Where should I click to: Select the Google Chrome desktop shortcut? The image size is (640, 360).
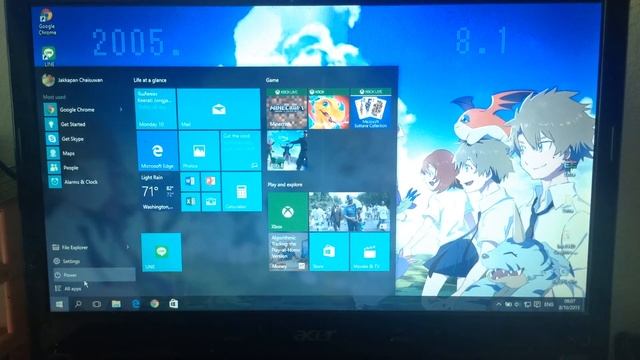(x=47, y=22)
